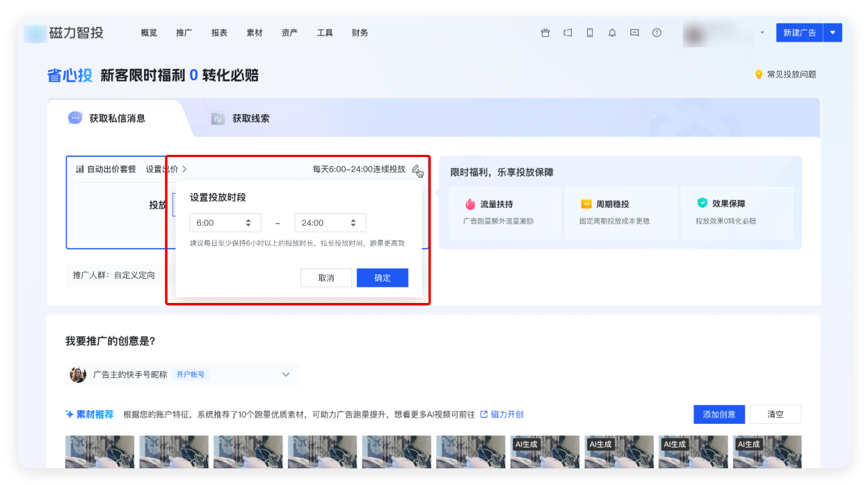
Task: Open the 工具 menu in navigation bar
Action: pos(324,32)
